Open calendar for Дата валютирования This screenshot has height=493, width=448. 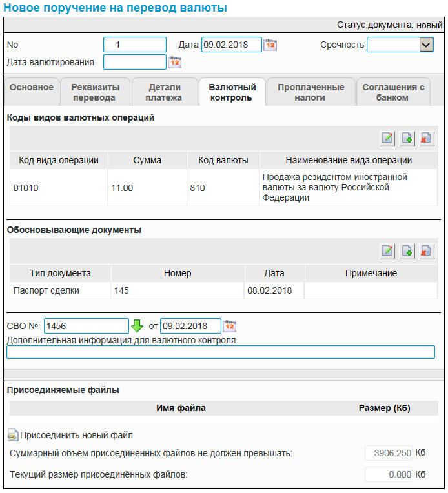174,62
